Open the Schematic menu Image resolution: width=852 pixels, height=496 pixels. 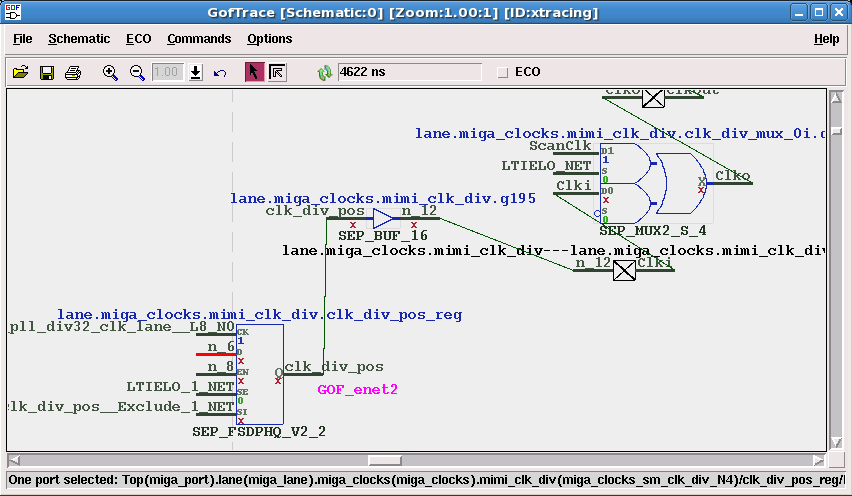(x=79, y=39)
